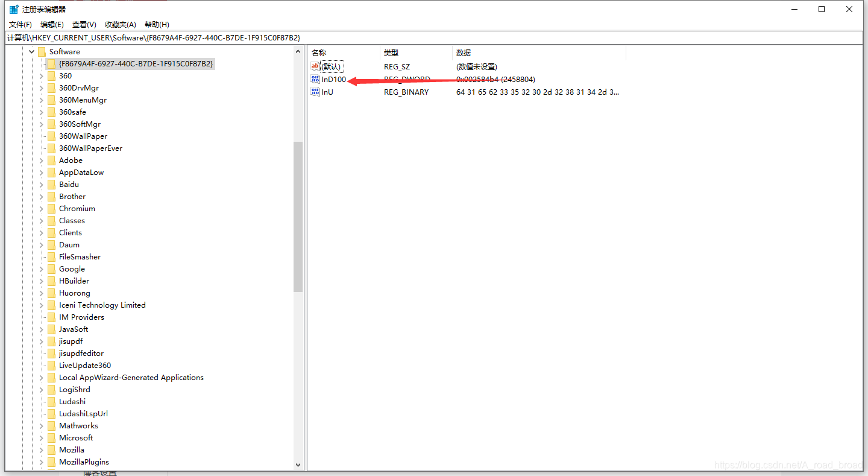
Task: Click the folder icon beside Chromium
Action: [x=51, y=208]
